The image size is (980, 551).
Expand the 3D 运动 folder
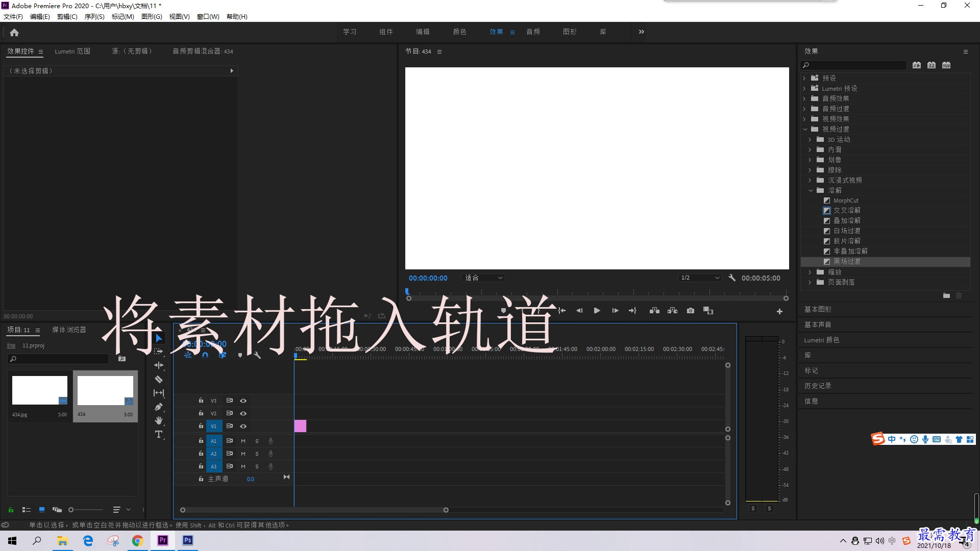(810, 139)
